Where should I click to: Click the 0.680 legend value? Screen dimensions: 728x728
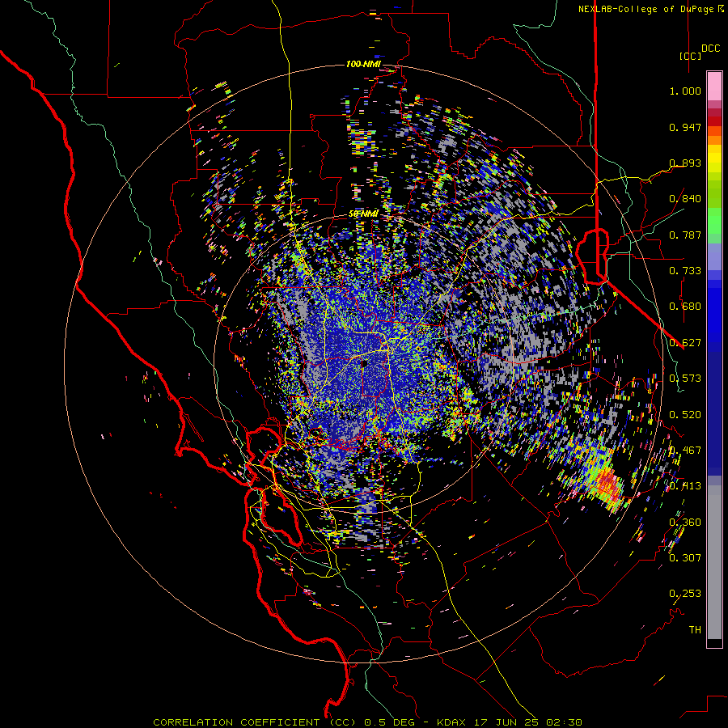[x=685, y=307]
